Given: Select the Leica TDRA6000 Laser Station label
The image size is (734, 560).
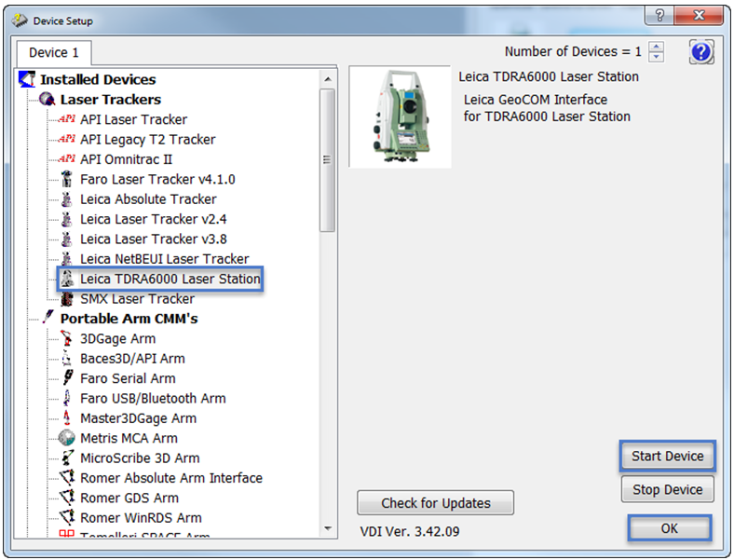Looking at the screenshot, I should [x=170, y=279].
